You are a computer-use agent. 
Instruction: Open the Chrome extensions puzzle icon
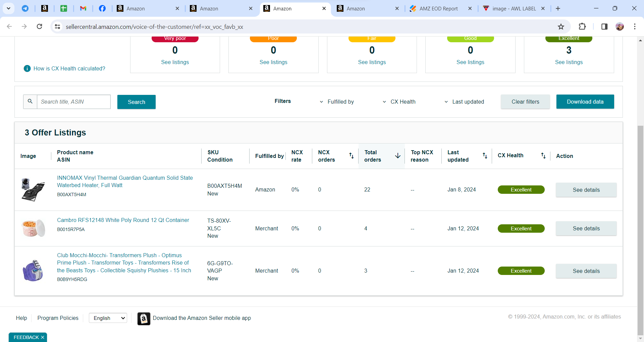click(x=582, y=26)
